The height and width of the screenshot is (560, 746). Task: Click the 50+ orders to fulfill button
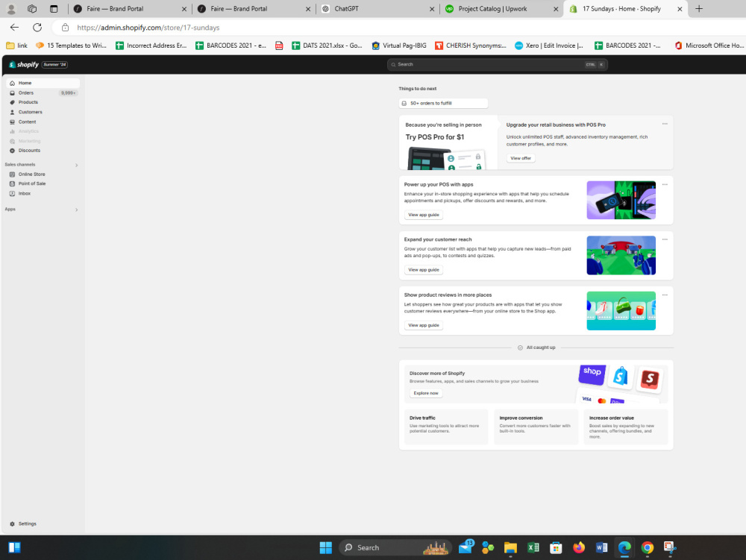click(443, 103)
